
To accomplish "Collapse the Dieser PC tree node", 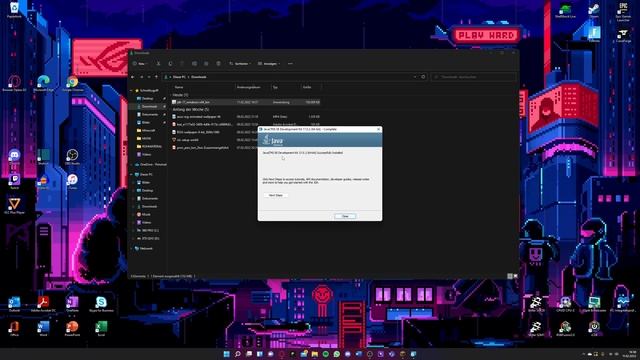I will (131, 174).
